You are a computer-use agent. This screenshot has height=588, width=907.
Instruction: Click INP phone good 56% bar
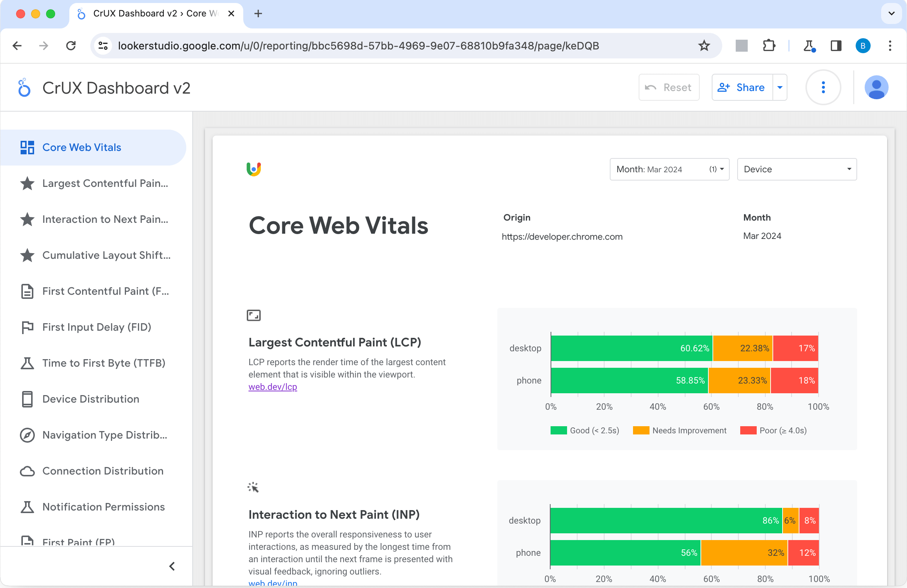[x=626, y=553]
